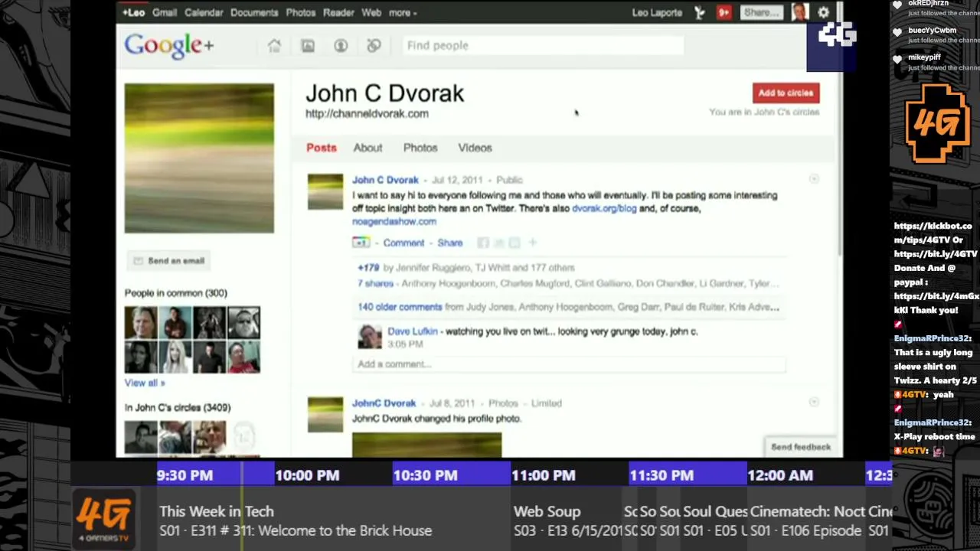Open JohnC Dvorak name on Jul 8 post
The image size is (980, 551).
[384, 403]
